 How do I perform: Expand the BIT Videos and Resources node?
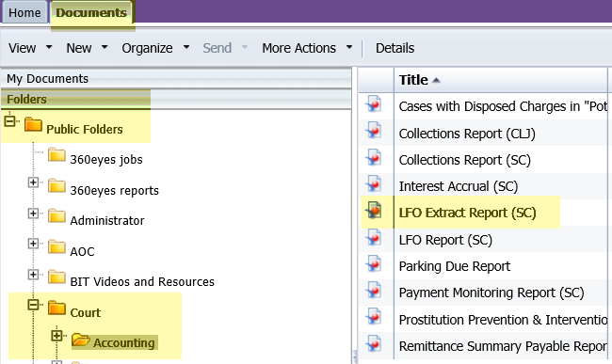point(34,275)
